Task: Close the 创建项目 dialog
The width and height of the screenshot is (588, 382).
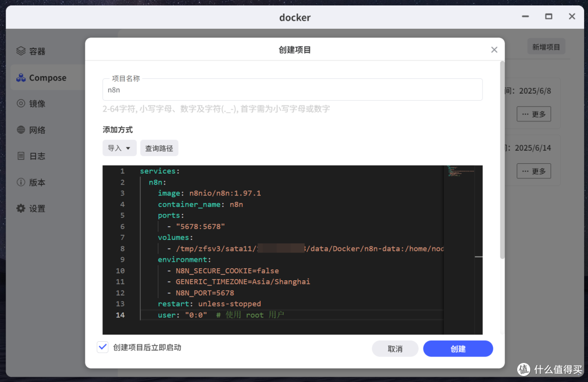Action: pos(494,50)
